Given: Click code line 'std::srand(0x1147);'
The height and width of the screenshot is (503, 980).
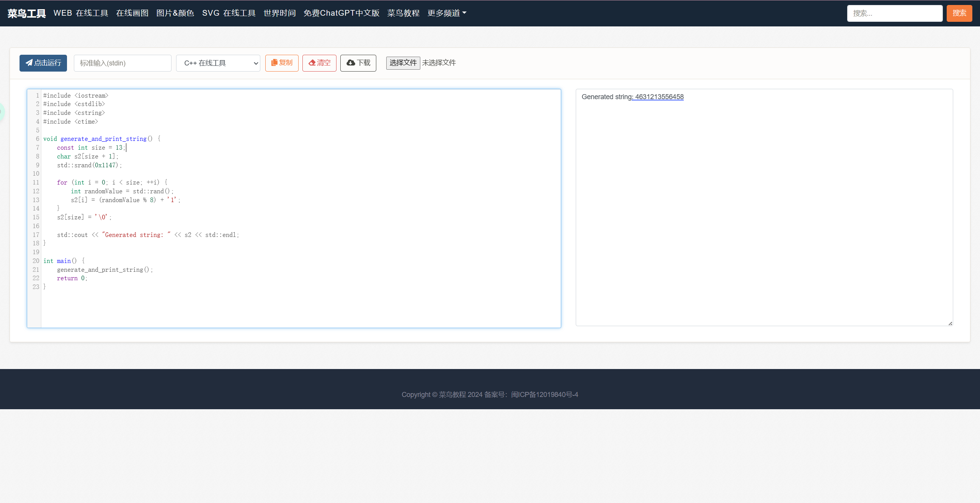Looking at the screenshot, I should 89,165.
